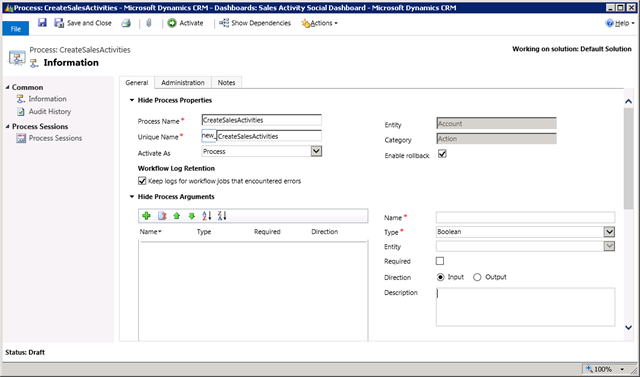The width and height of the screenshot is (640, 377).
Task: Sort arguments by Name column header
Action: tap(151, 232)
